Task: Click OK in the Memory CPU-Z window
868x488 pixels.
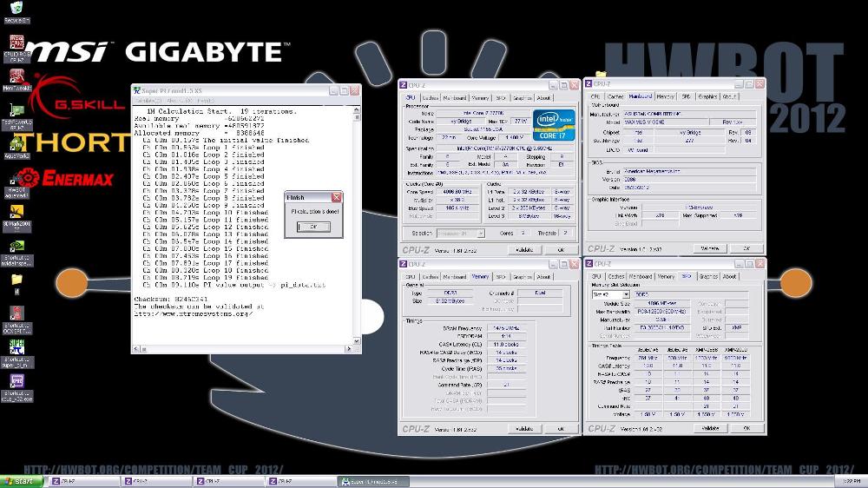Action: tap(560, 429)
